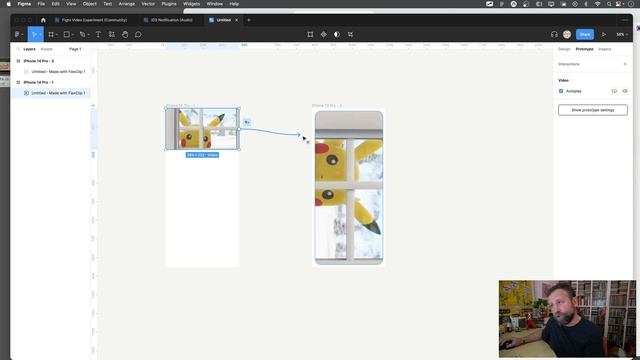640x360 pixels.
Task: Select the Text tool
Action: pos(98,35)
